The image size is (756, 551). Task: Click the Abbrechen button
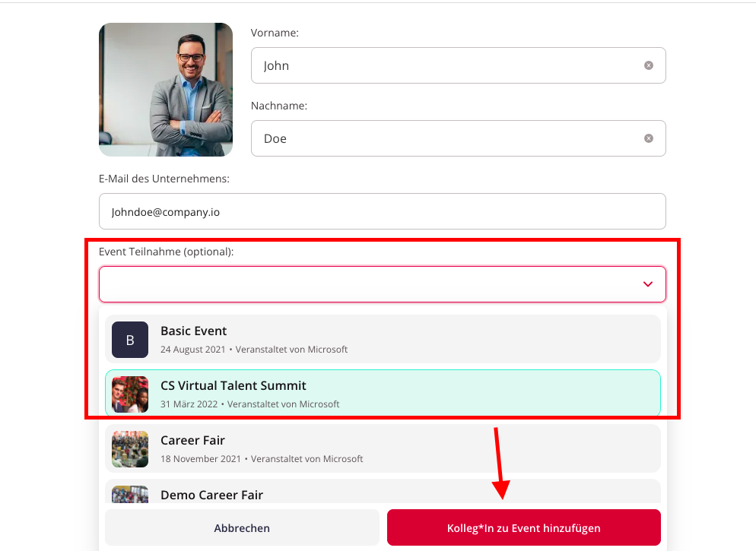pos(242,528)
